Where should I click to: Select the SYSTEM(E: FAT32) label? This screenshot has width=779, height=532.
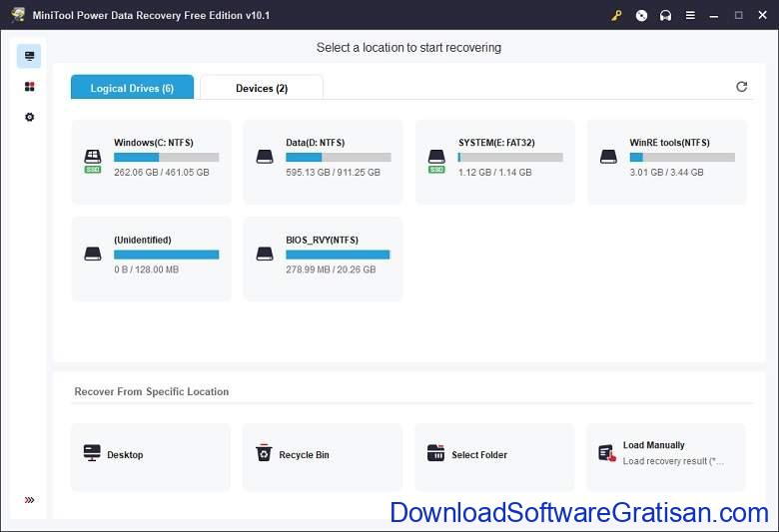tap(496, 143)
